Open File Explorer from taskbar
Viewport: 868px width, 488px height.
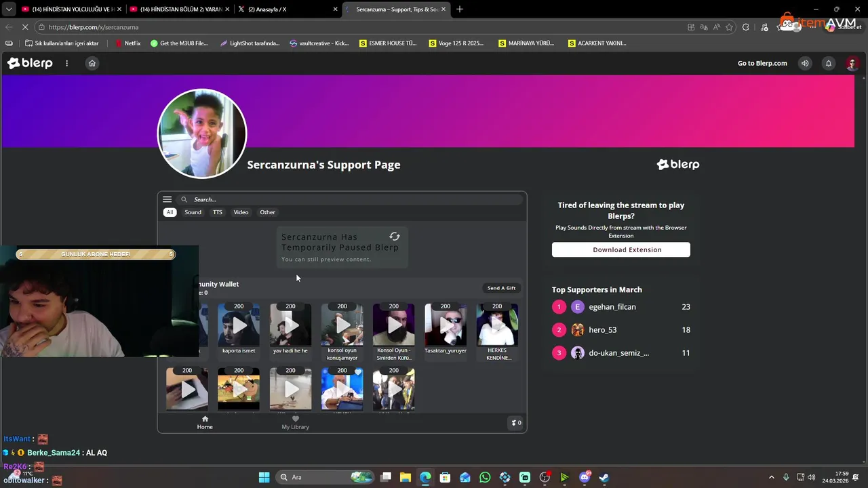click(x=405, y=477)
